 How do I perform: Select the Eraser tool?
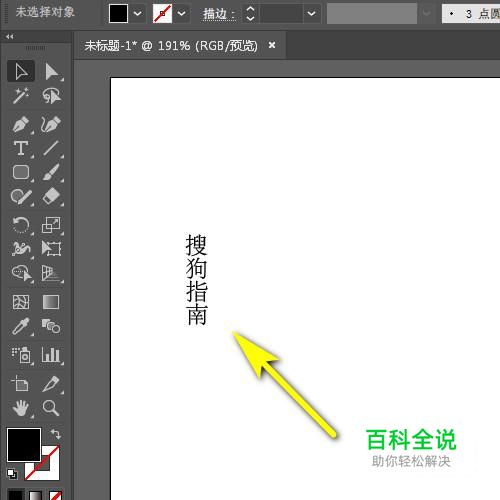point(51,197)
